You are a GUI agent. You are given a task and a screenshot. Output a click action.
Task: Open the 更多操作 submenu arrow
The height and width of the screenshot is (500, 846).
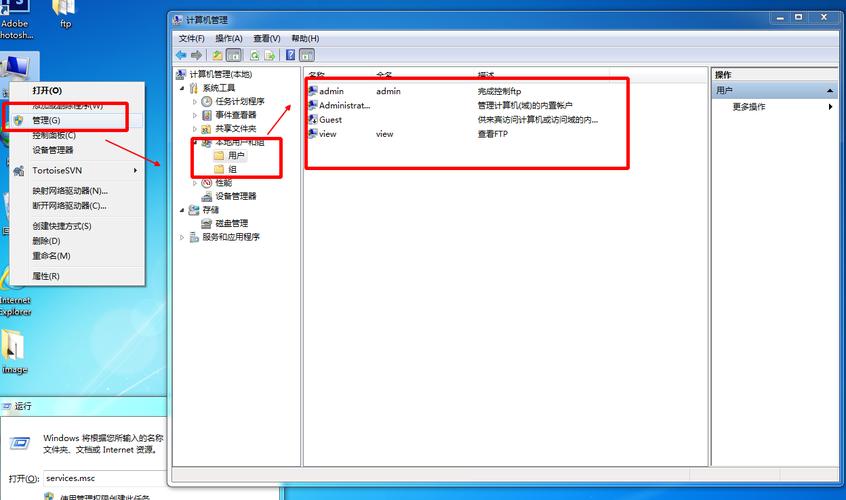pyautogui.click(x=830, y=107)
